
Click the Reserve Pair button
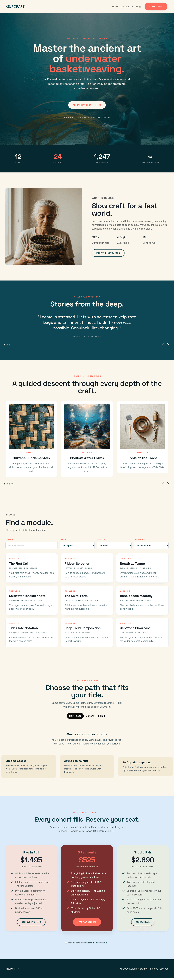142,922
